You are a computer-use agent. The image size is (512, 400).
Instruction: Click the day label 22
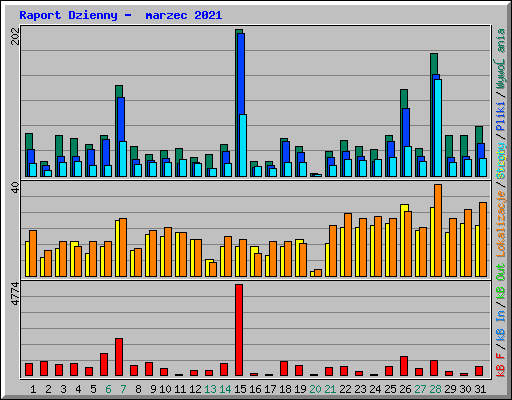point(345,389)
